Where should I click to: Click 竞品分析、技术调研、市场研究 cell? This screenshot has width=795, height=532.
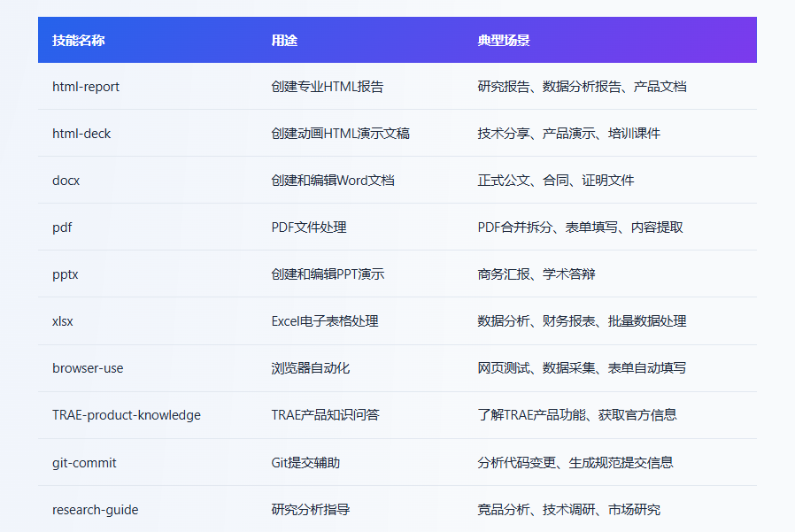click(569, 510)
